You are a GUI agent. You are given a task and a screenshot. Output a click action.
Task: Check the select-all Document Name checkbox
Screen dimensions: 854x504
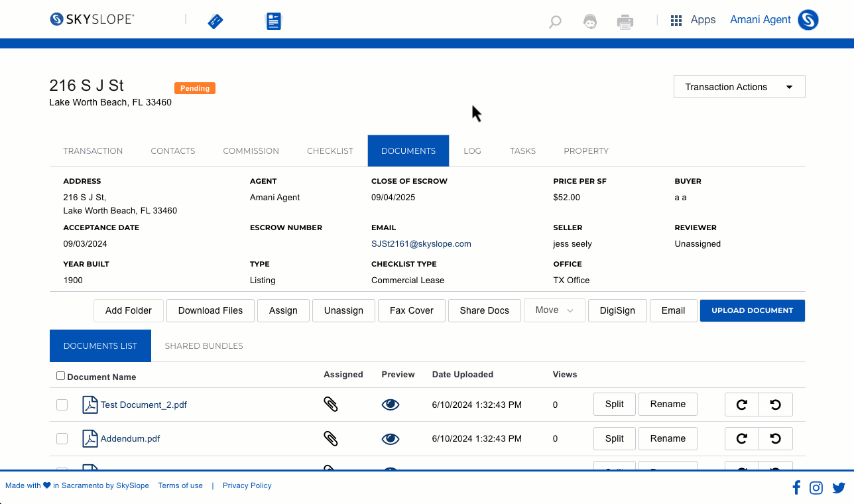coord(61,376)
